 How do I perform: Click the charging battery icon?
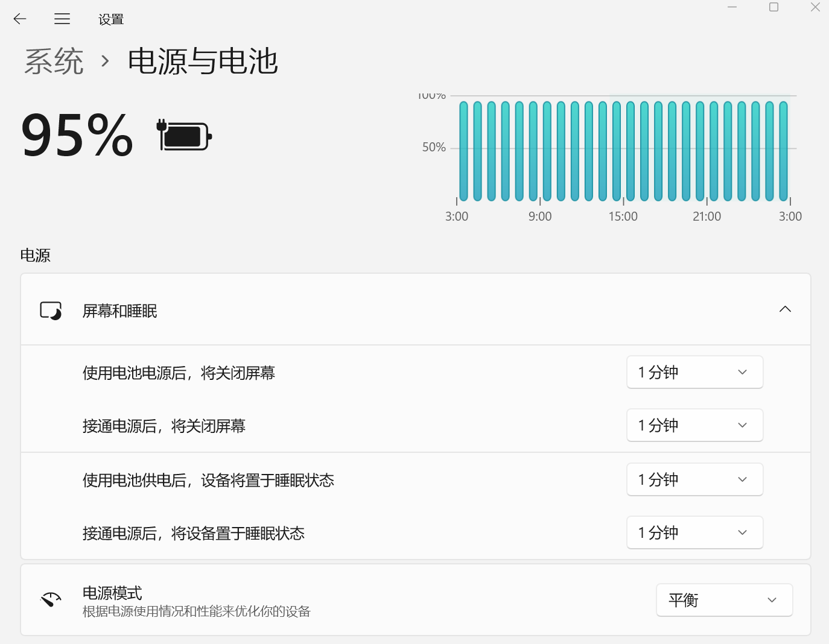(184, 136)
